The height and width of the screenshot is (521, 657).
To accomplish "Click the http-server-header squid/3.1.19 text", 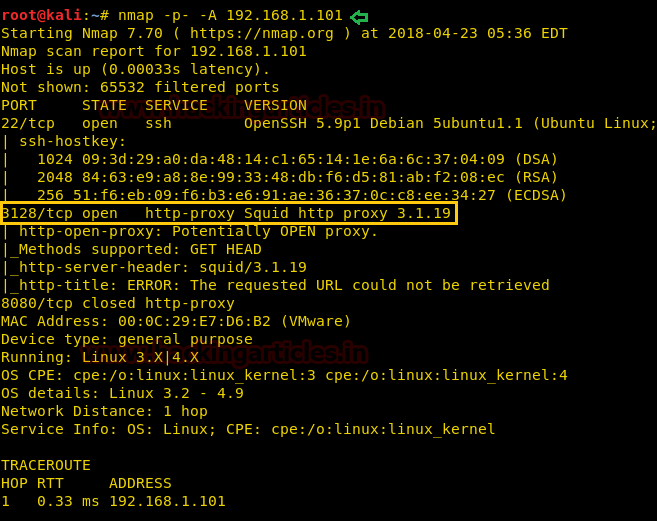I will (x=163, y=267).
